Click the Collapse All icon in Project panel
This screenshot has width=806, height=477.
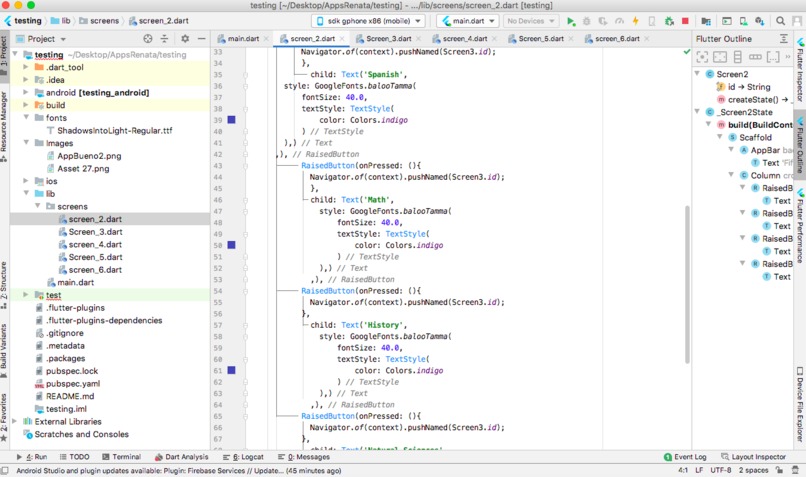pos(164,39)
